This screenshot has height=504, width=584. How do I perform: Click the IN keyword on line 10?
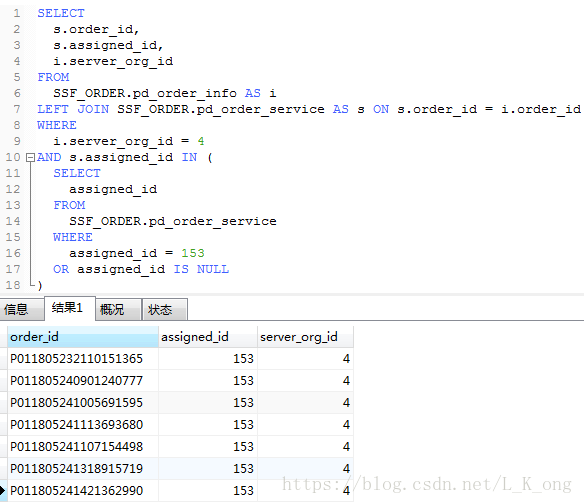[x=189, y=158]
